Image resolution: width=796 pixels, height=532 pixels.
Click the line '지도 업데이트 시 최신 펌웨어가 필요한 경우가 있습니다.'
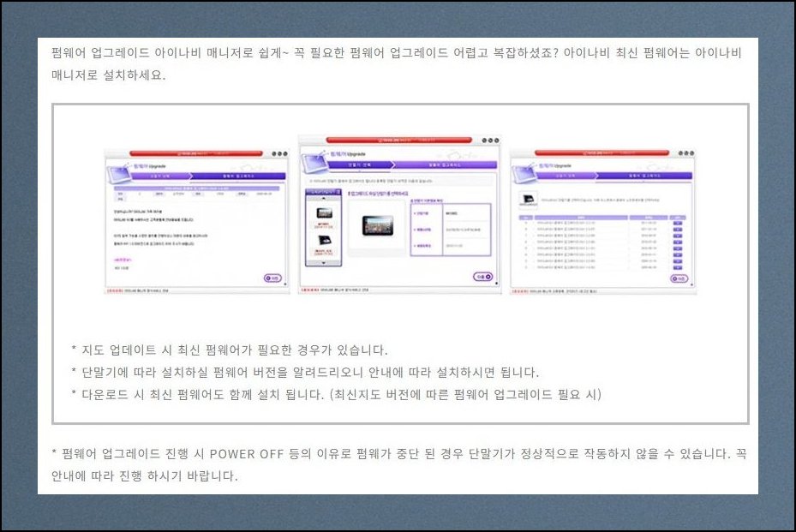[x=235, y=350]
